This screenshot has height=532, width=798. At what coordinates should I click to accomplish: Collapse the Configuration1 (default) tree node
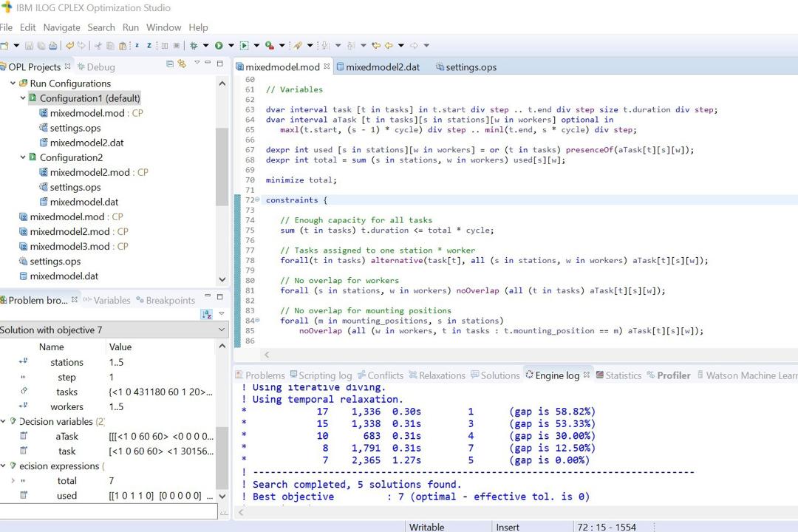(x=23, y=98)
